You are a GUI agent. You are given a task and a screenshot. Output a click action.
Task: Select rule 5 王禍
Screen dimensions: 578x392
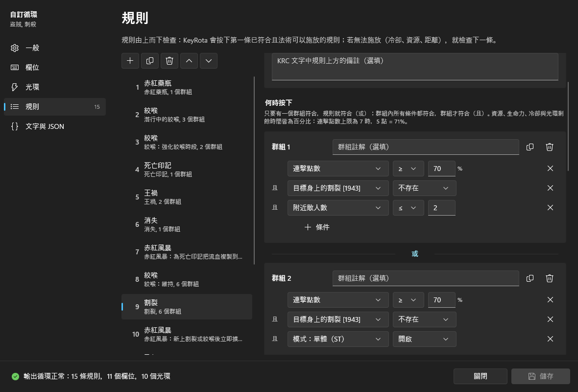coord(187,197)
